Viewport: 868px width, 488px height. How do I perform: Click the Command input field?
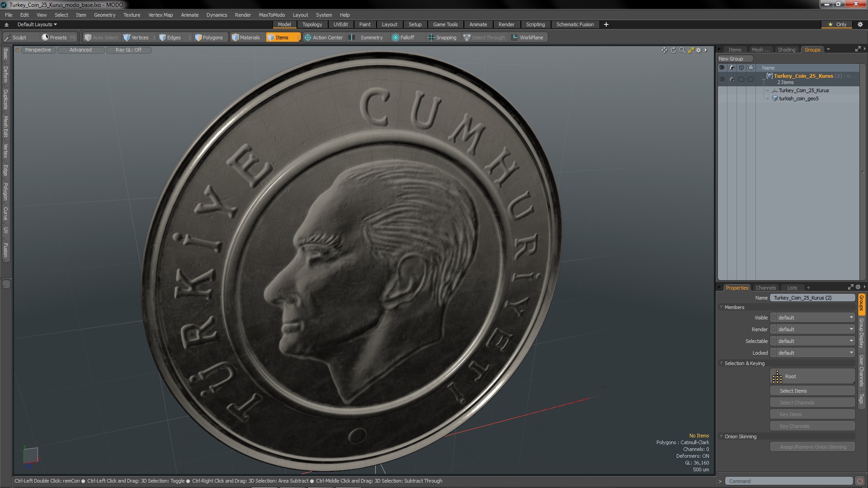click(789, 481)
